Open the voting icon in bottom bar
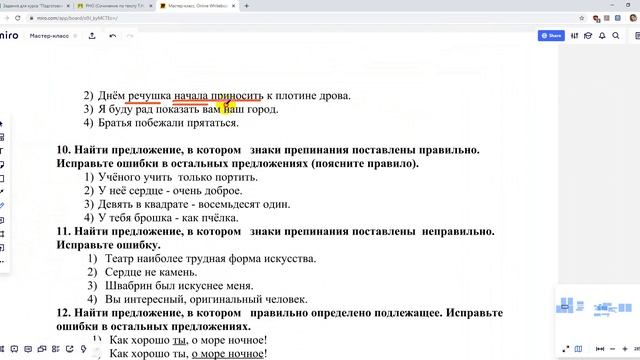The image size is (640, 360). point(56,349)
